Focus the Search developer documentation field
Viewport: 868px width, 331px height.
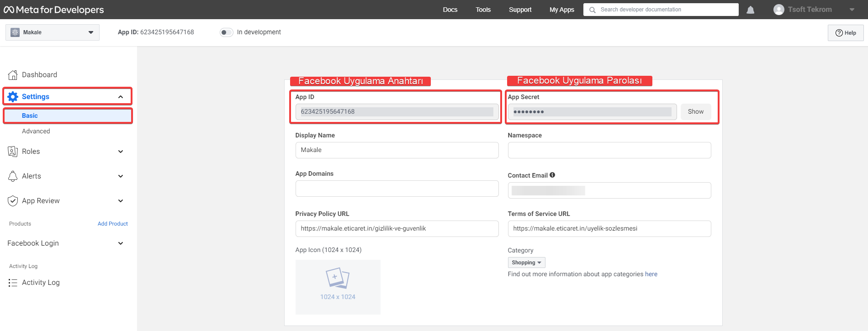pos(661,10)
